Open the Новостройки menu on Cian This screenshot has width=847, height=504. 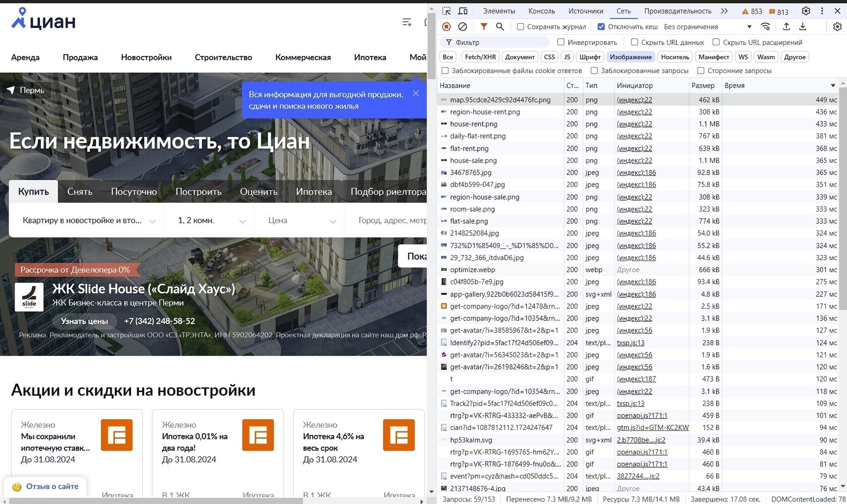(146, 57)
